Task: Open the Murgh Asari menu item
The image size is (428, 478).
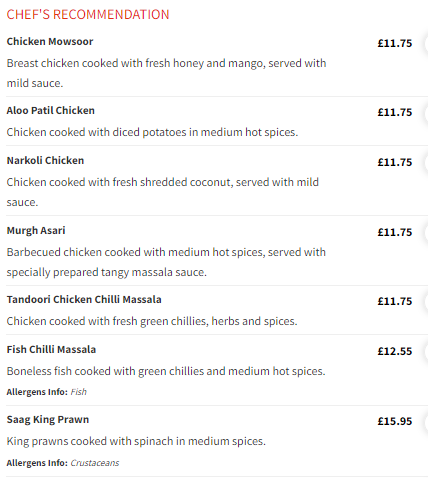Action: click(x=36, y=231)
